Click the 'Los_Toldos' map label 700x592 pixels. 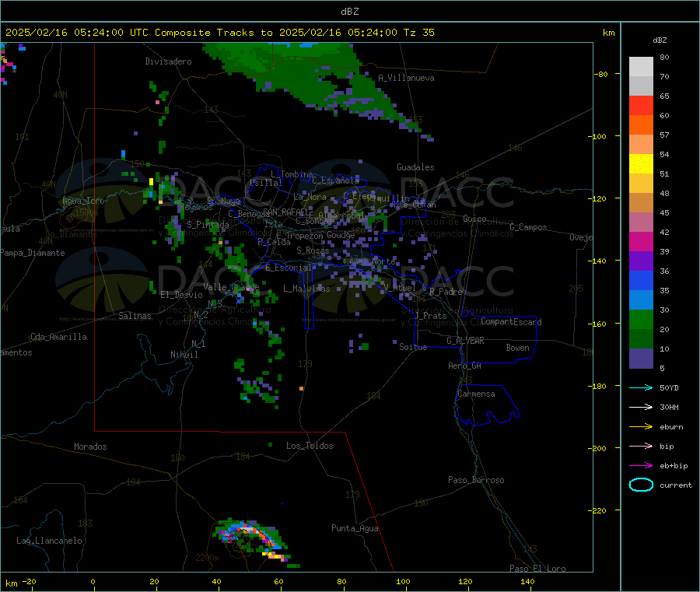[x=310, y=446]
